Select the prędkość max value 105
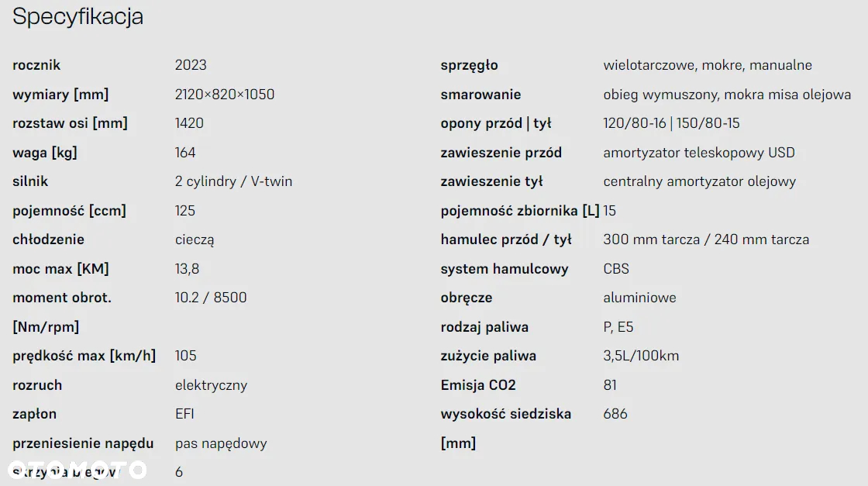 click(x=185, y=355)
